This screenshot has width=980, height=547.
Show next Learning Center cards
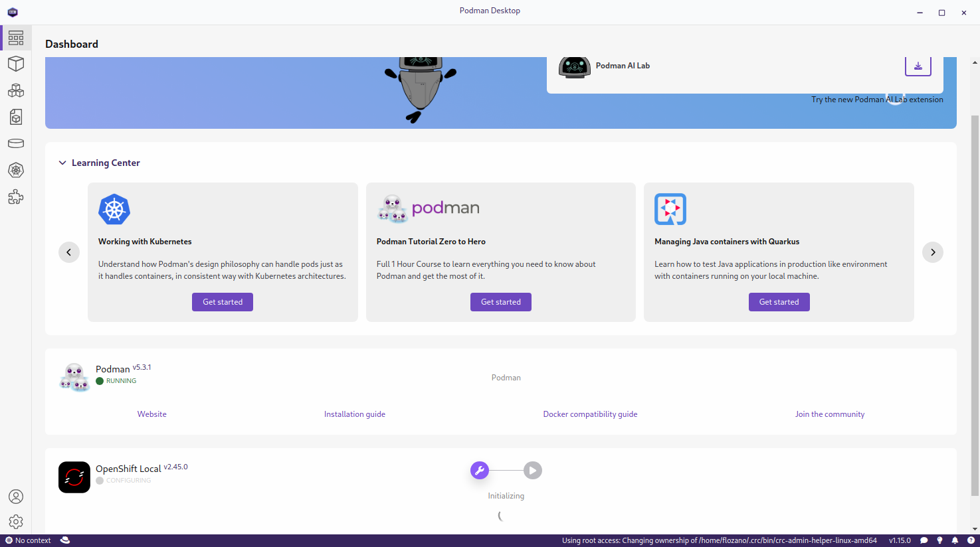coord(933,252)
